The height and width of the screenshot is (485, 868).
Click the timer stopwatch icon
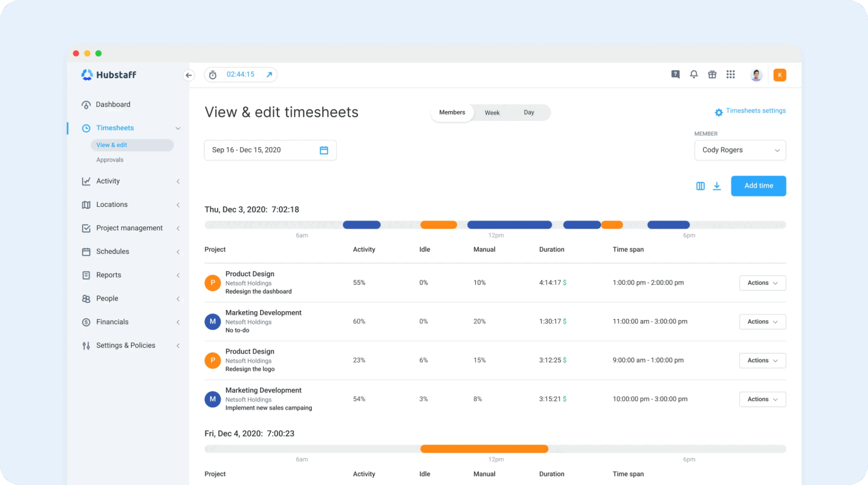pyautogui.click(x=213, y=75)
